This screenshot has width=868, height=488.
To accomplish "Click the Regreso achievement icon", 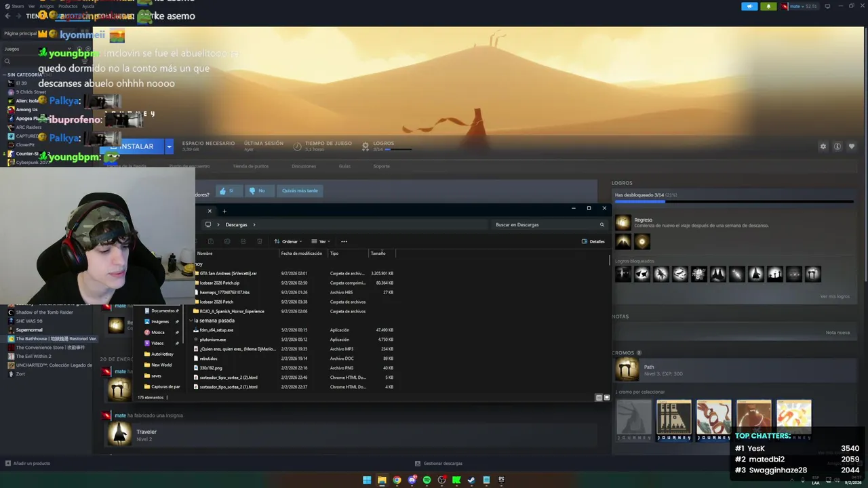I will coord(623,222).
